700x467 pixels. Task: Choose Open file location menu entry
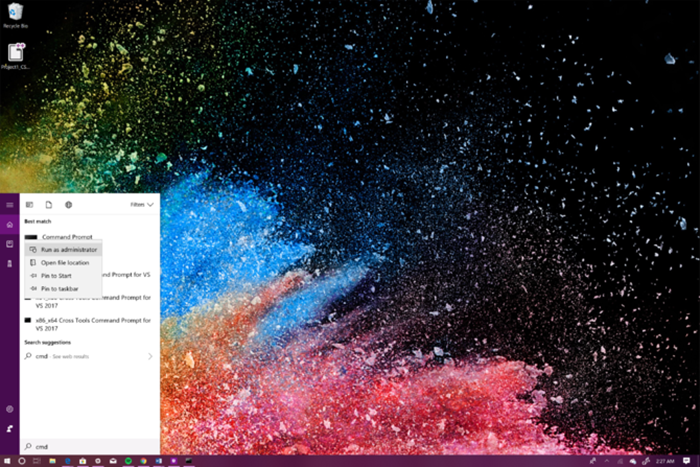pos(64,262)
